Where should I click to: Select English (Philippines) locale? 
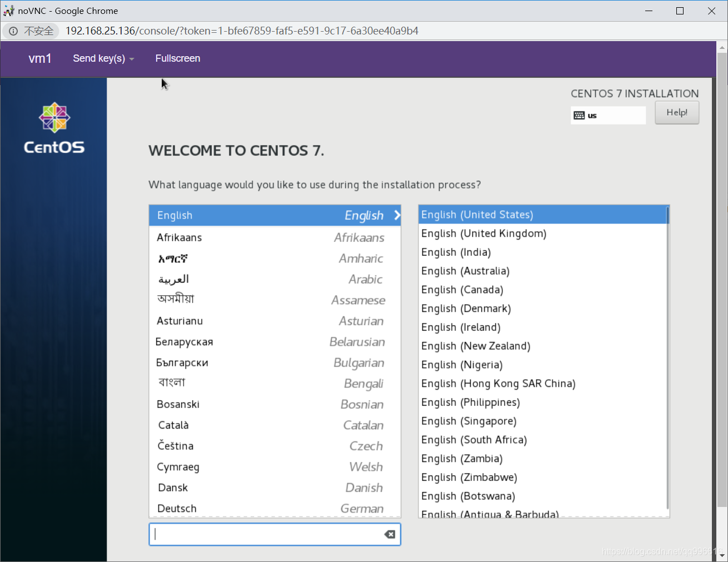pyautogui.click(x=542, y=402)
